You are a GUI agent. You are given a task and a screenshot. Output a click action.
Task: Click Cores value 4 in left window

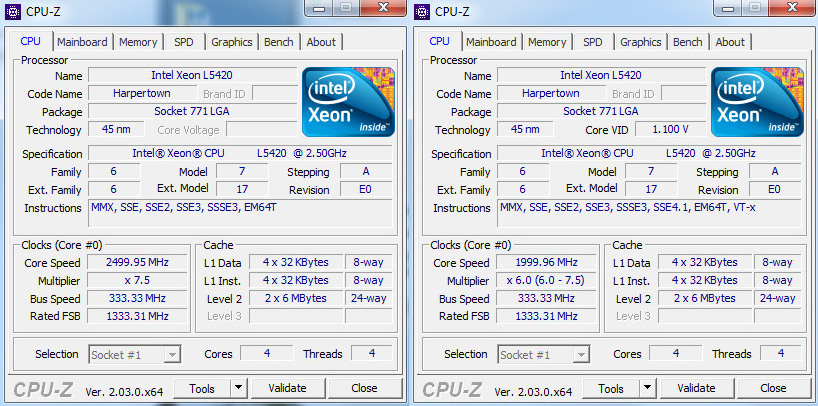tap(267, 354)
